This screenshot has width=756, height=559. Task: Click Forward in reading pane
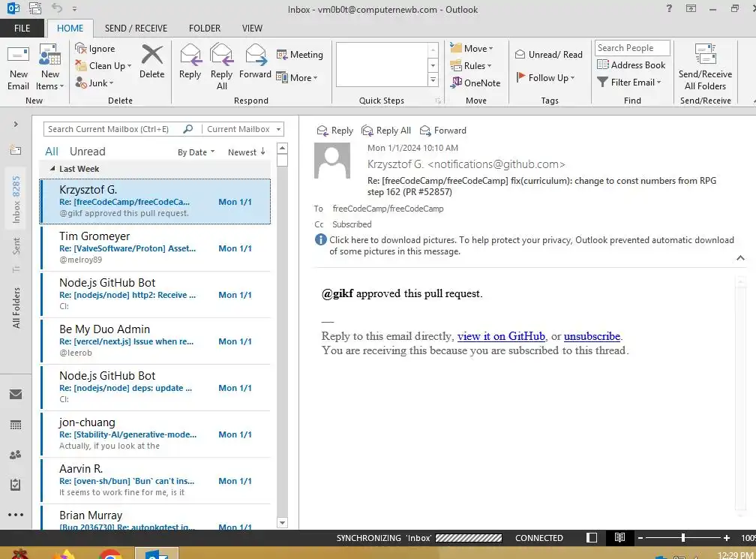point(443,131)
